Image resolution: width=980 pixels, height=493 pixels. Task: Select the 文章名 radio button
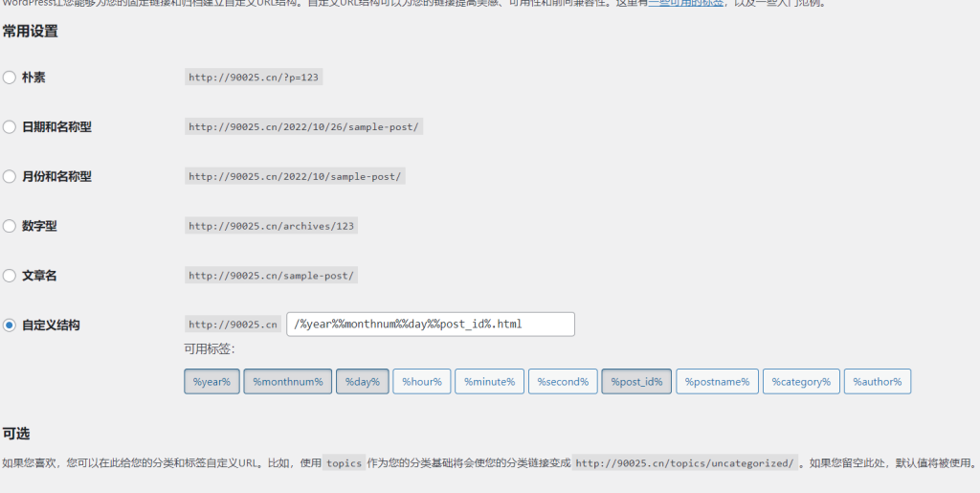(x=10, y=276)
